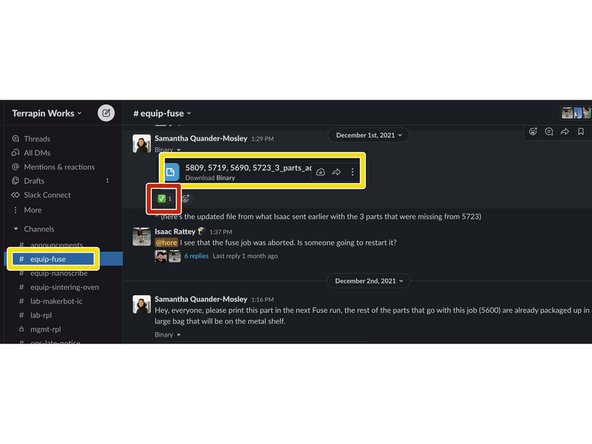592x444 pixels.
Task: Download the 5809, 5719 binary file
Action: 321,172
